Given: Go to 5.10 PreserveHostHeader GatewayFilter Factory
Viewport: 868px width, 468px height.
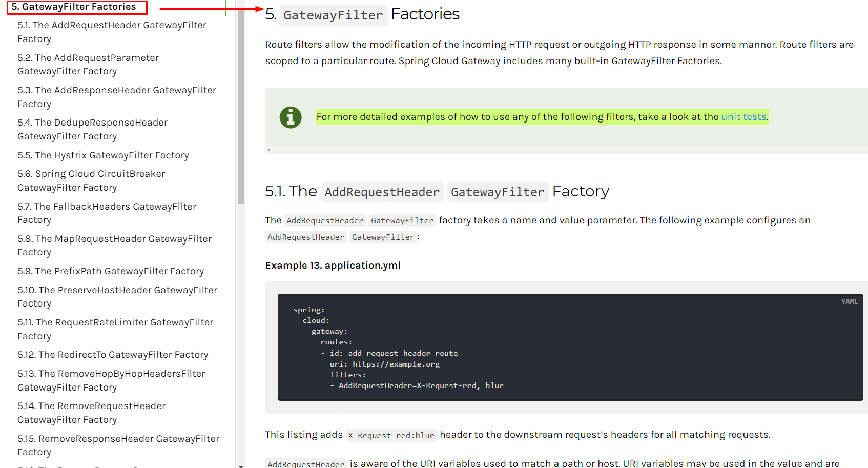Looking at the screenshot, I should (117, 297).
